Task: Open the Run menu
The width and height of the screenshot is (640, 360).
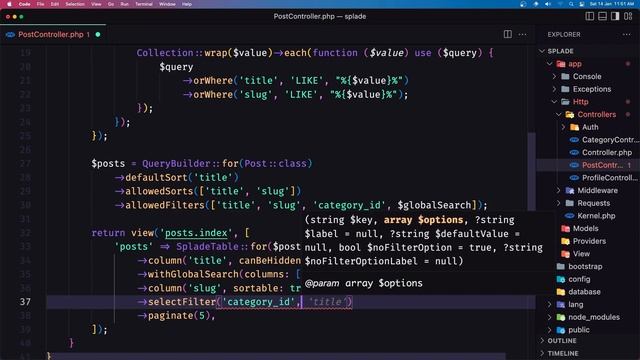Action: (124, 4)
